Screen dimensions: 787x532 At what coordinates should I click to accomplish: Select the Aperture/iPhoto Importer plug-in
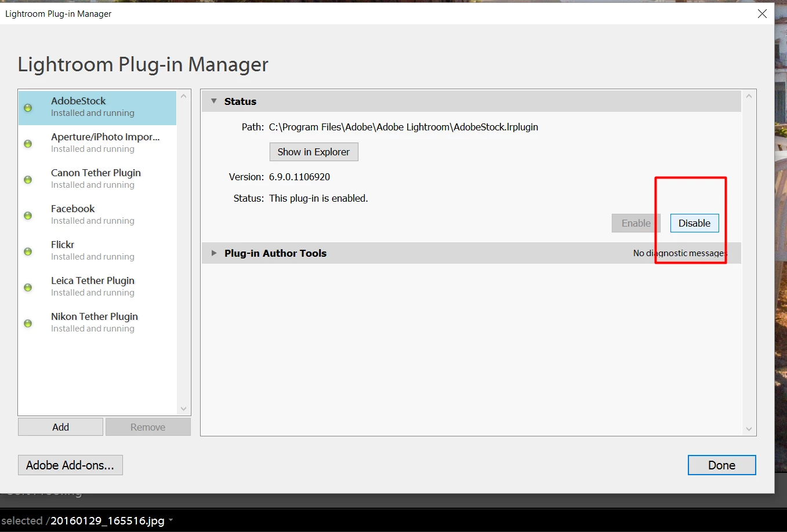click(97, 143)
